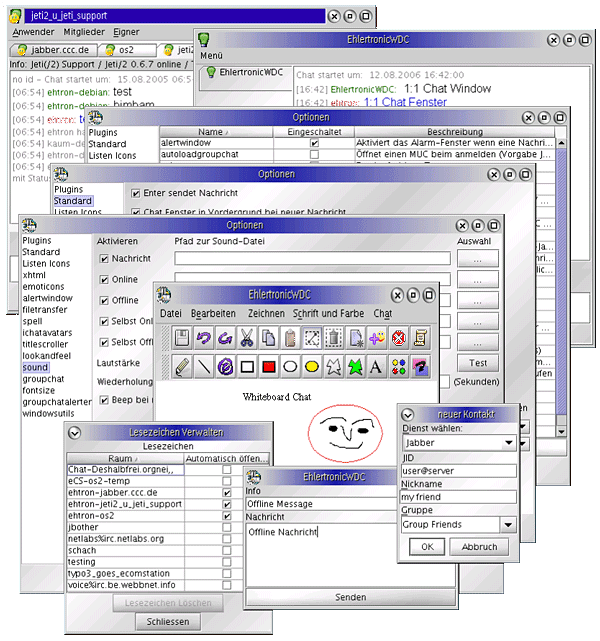This screenshot has width=600, height=641.
Task: Select the filled red rectangle tool
Action: (x=269, y=367)
